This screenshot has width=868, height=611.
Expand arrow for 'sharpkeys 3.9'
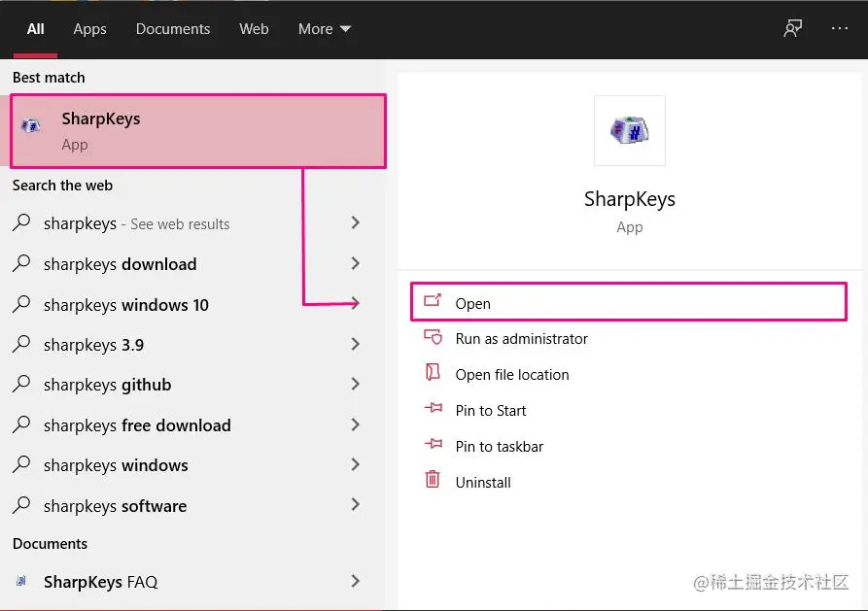coord(356,344)
